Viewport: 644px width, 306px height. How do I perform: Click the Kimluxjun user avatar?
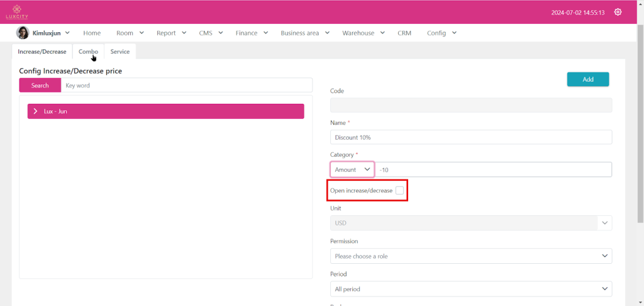[x=22, y=33]
